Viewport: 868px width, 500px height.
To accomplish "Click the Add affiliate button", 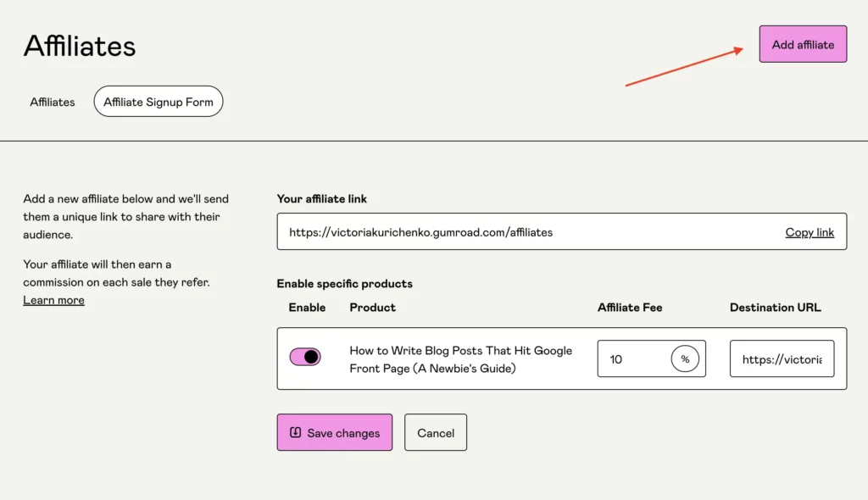I will 803,44.
